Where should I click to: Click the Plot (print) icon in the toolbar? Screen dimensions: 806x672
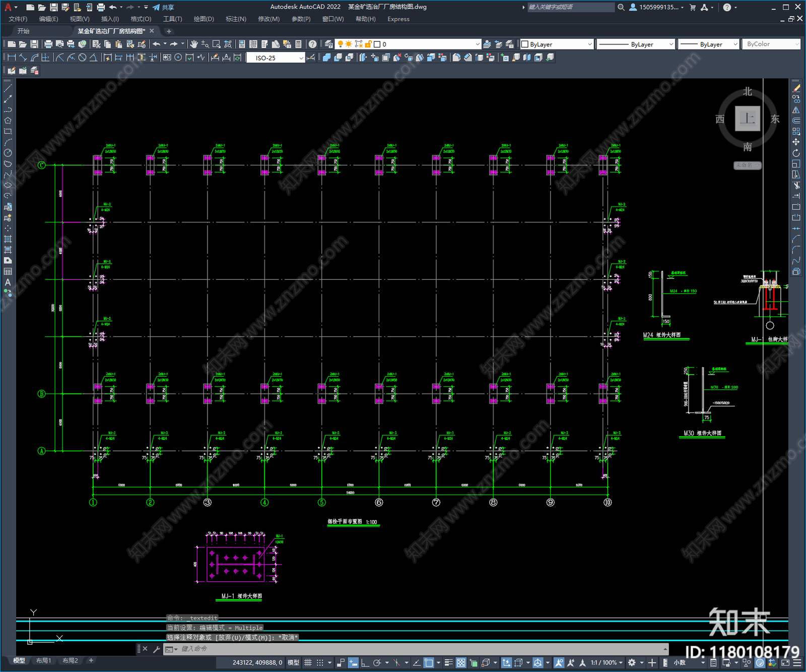pyautogui.click(x=48, y=44)
